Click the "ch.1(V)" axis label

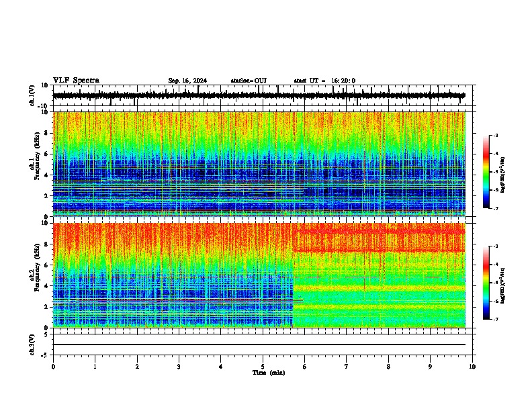point(32,95)
